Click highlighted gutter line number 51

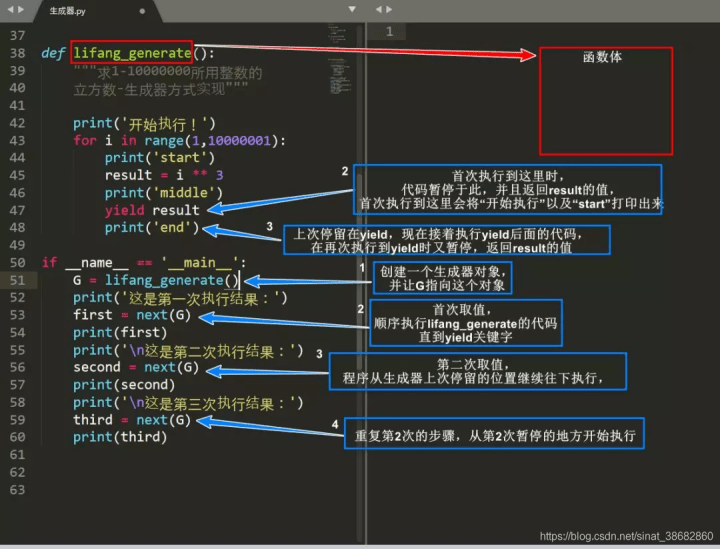[x=17, y=280]
